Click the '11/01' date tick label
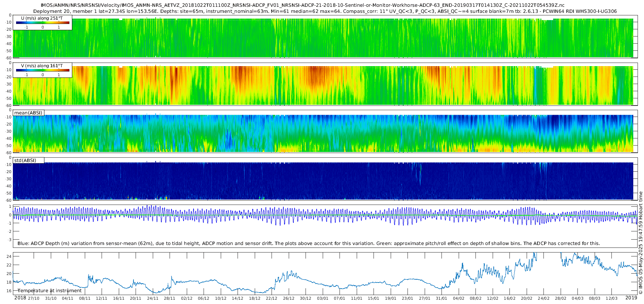 point(357,298)
